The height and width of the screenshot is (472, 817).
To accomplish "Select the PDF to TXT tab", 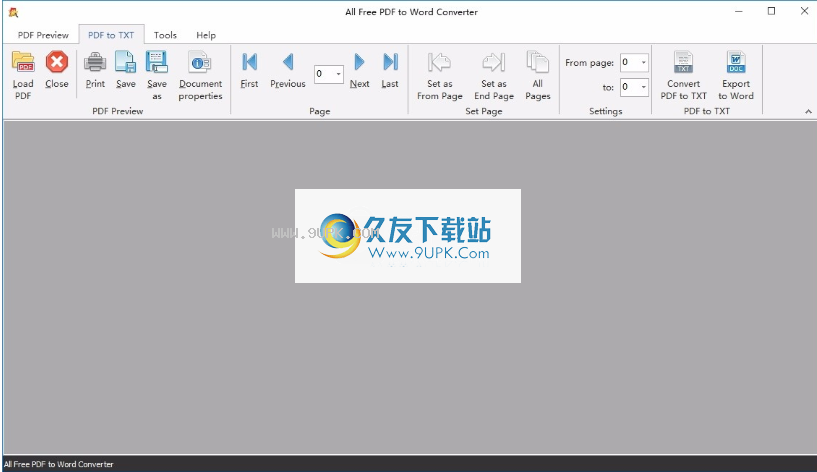I will [x=111, y=35].
